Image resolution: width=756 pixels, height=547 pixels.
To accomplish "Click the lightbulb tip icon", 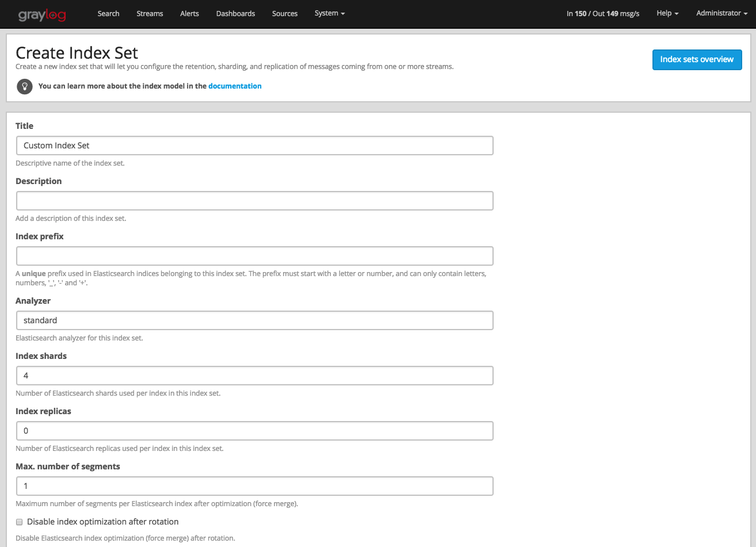I will [24, 86].
